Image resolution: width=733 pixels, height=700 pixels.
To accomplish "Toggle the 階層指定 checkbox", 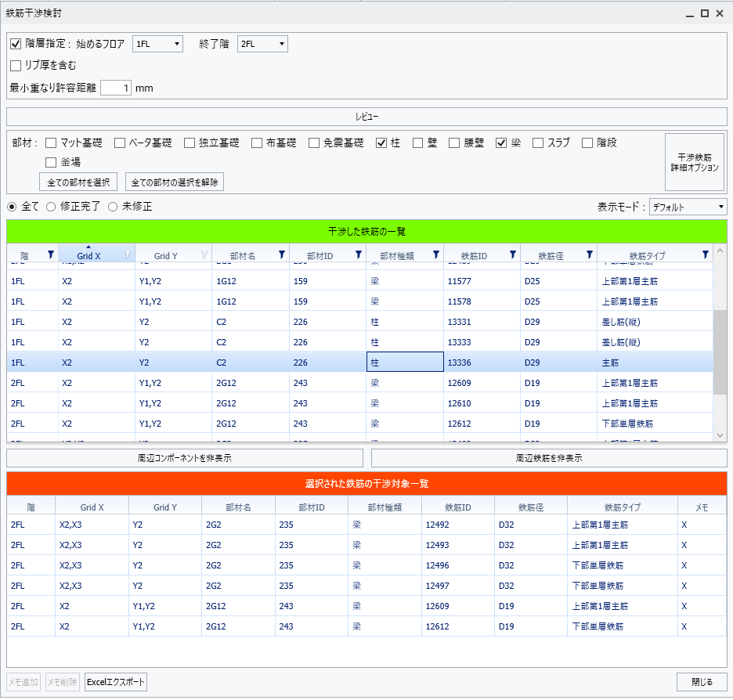I will click(16, 44).
